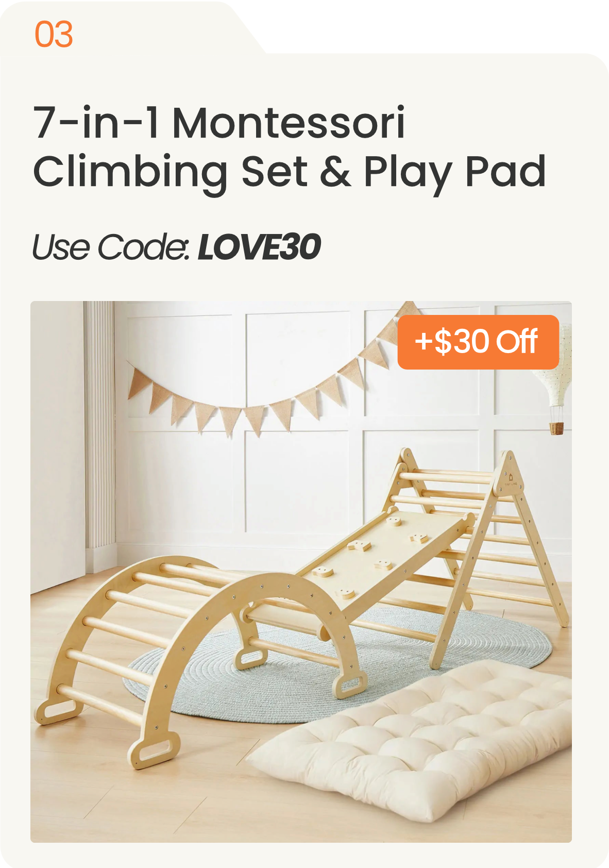
Task: Click the LOVE30 promo code text
Action: point(260,246)
